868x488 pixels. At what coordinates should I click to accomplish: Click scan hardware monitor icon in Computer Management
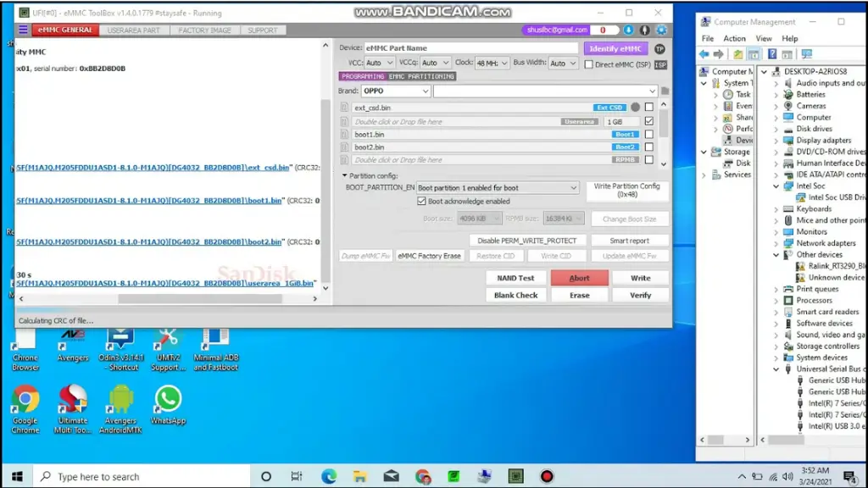[x=807, y=54]
